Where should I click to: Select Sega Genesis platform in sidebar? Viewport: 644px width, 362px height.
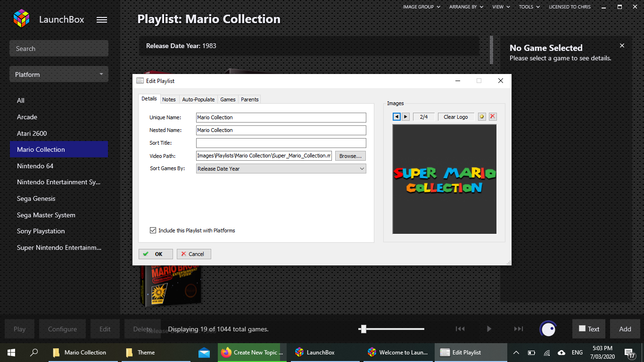tap(59, 198)
